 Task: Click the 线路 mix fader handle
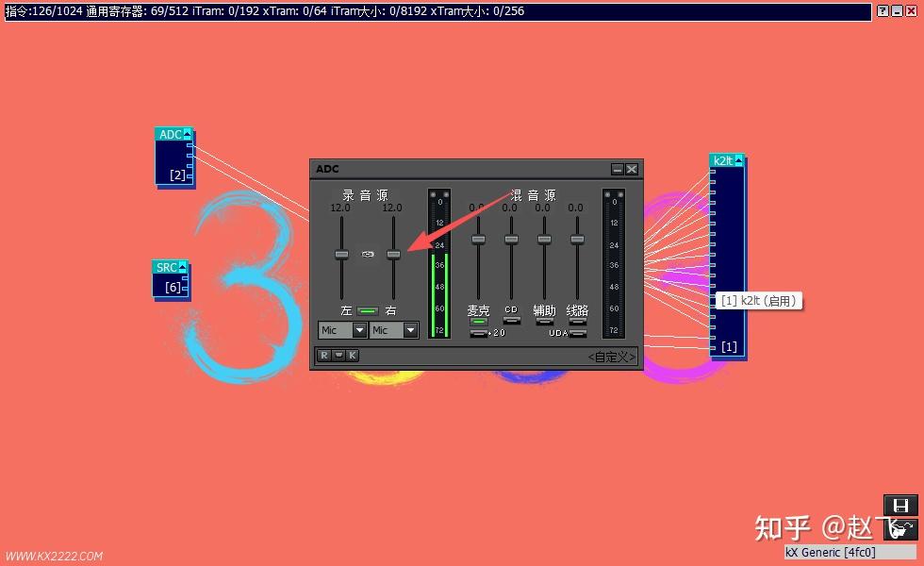[x=577, y=239]
